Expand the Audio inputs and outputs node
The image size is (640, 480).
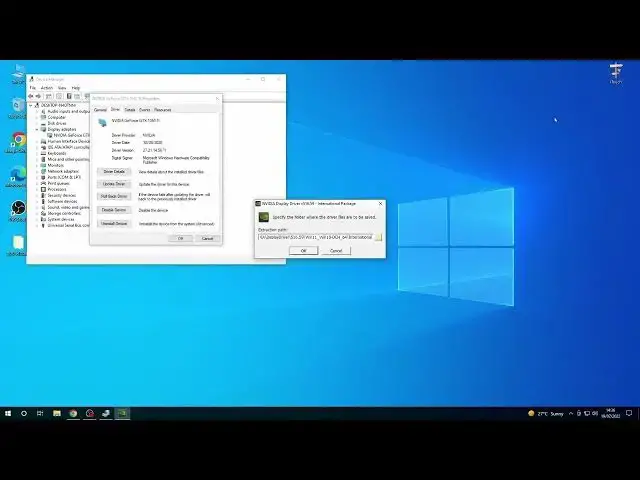tap(37, 111)
